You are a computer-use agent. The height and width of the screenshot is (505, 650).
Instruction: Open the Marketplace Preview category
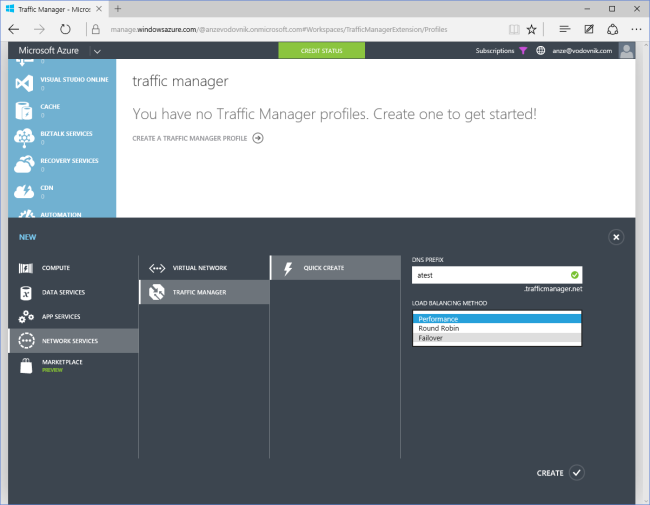[73, 366]
